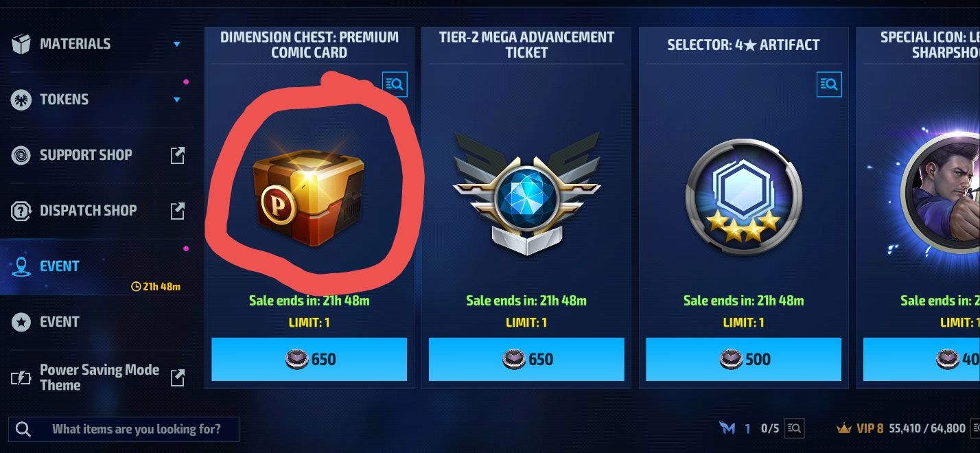Image resolution: width=980 pixels, height=453 pixels.
Task: Buy 4★ Artifact selector for 500
Action: (x=743, y=359)
